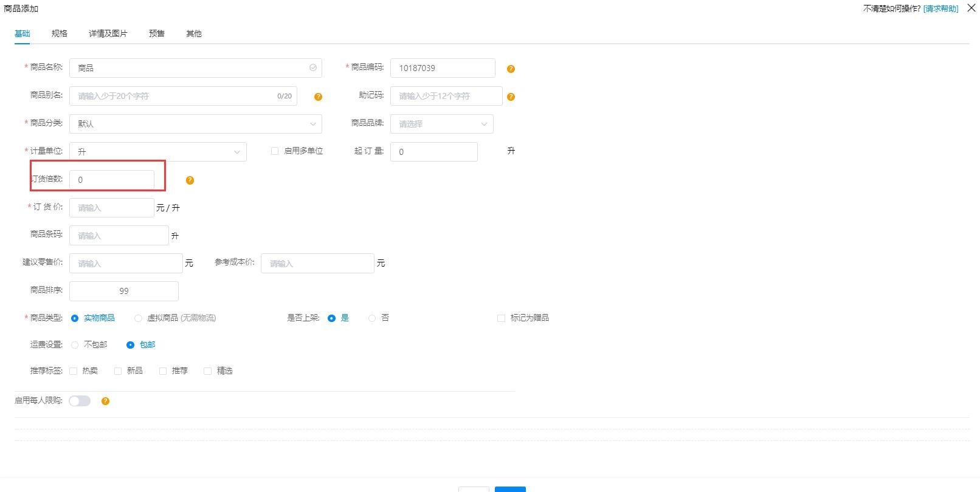Image resolution: width=980 pixels, height=492 pixels.
Task: Enable the 启用多单位 checkbox
Action: [275, 151]
